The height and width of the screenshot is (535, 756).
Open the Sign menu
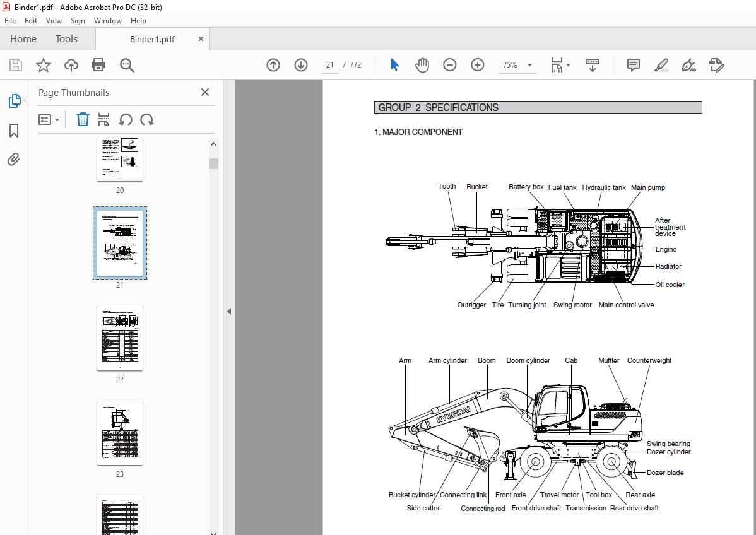(x=78, y=21)
